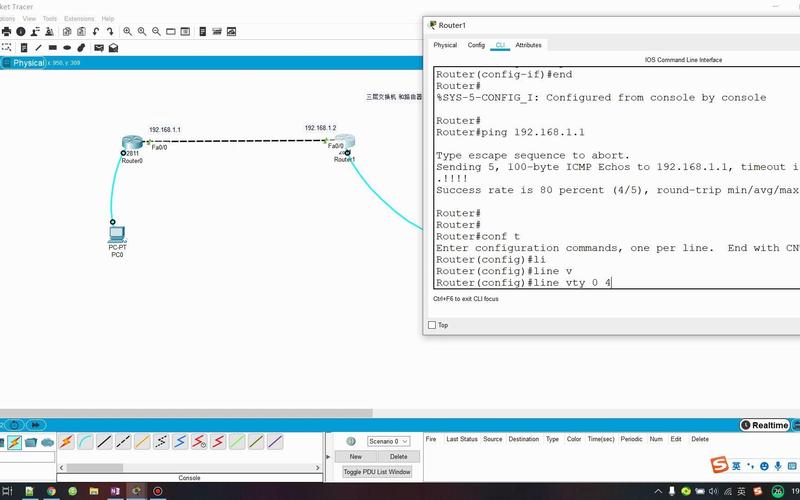Viewport: 800px width, 500px height.
Task: Choose the automatic connection lightning cable
Action: [66, 441]
